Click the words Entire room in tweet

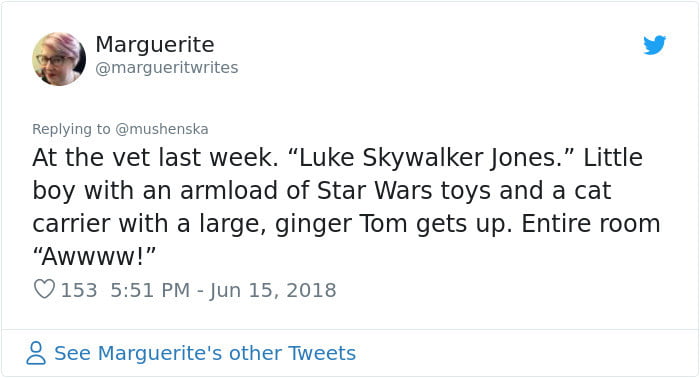pyautogui.click(x=591, y=224)
